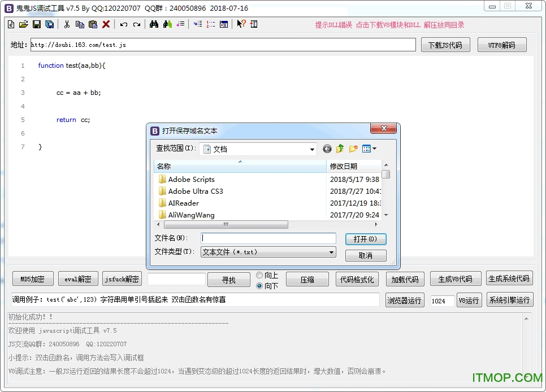The image size is (546, 392).
Task: Click the save floppy disk icon
Action: click(x=37, y=24)
